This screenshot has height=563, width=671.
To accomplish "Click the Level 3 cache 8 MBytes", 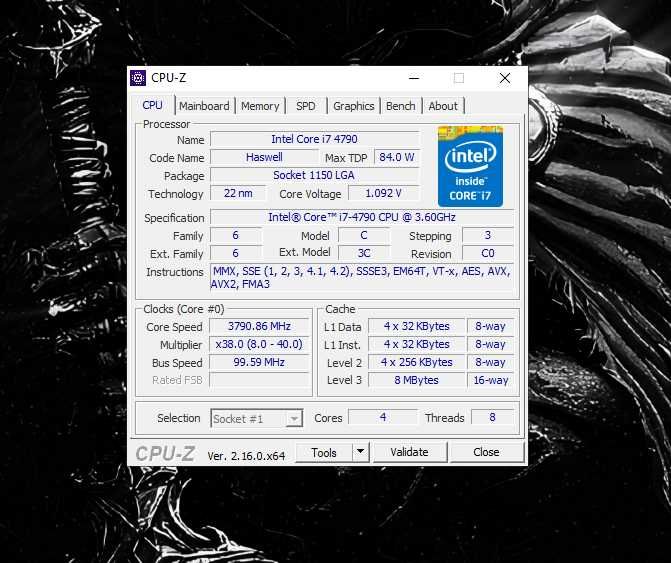I will [416, 380].
